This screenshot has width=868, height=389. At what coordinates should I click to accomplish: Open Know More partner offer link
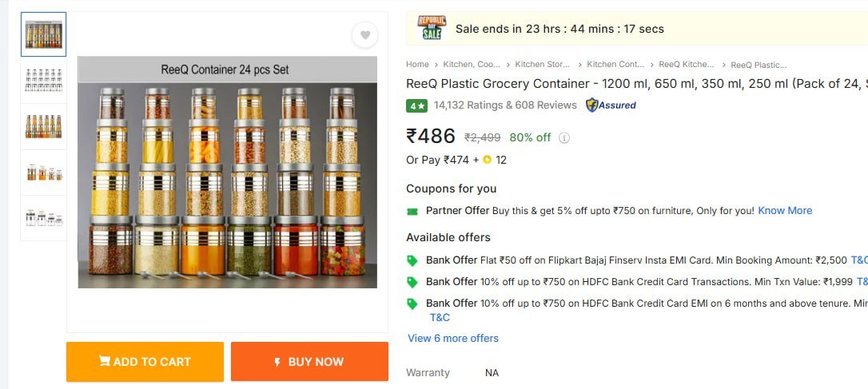click(785, 211)
